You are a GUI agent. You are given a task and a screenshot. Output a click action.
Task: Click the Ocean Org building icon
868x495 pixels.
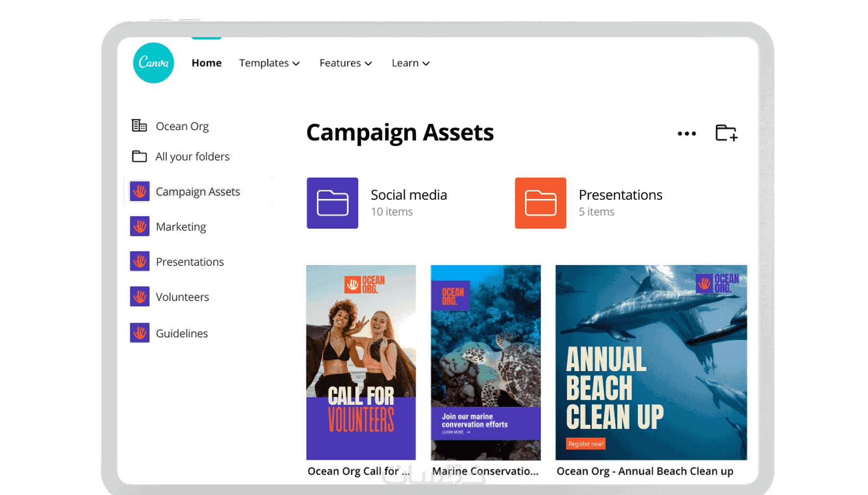click(x=139, y=126)
